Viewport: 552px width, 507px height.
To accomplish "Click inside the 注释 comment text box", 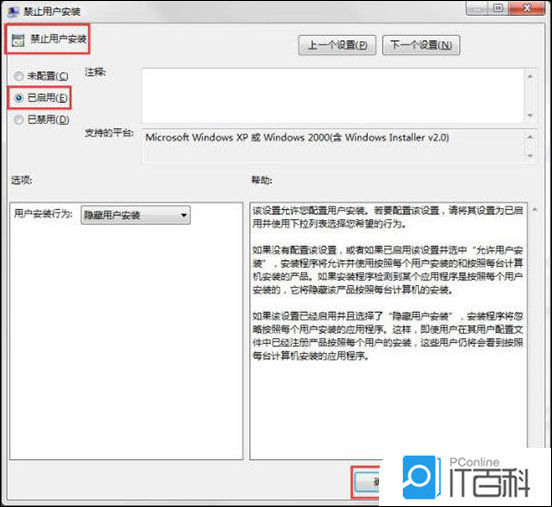I will pos(333,96).
